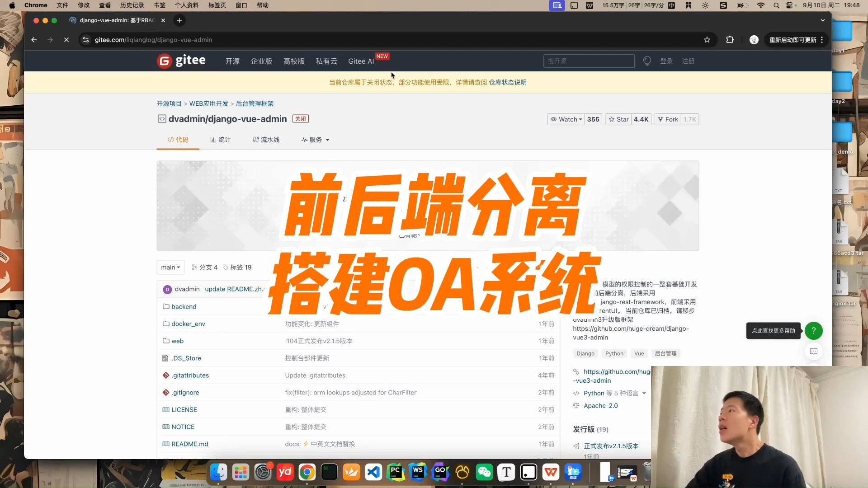Select the 代码 tab
The height and width of the screenshot is (488, 868).
click(178, 140)
